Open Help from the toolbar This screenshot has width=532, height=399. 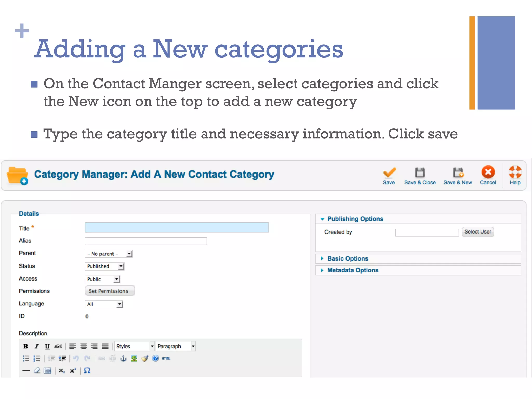click(x=515, y=175)
